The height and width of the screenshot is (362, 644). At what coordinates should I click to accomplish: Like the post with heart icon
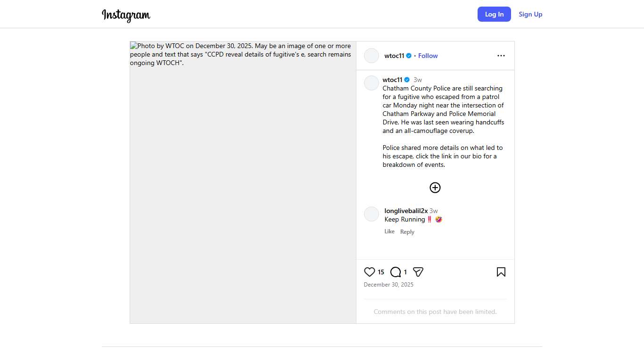(x=370, y=272)
